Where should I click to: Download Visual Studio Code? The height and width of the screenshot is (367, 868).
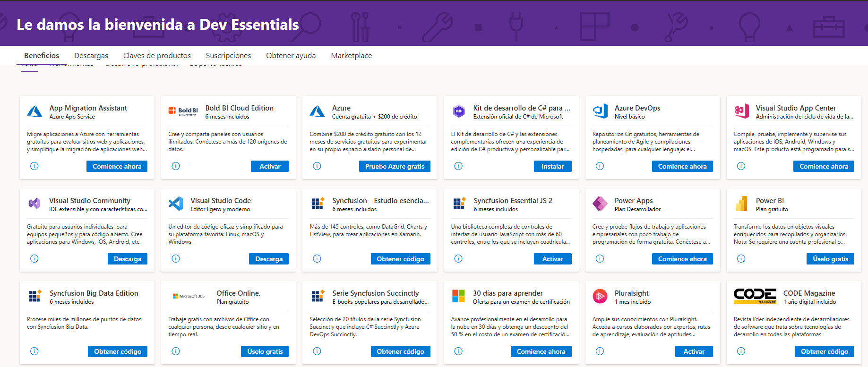pos(268,259)
